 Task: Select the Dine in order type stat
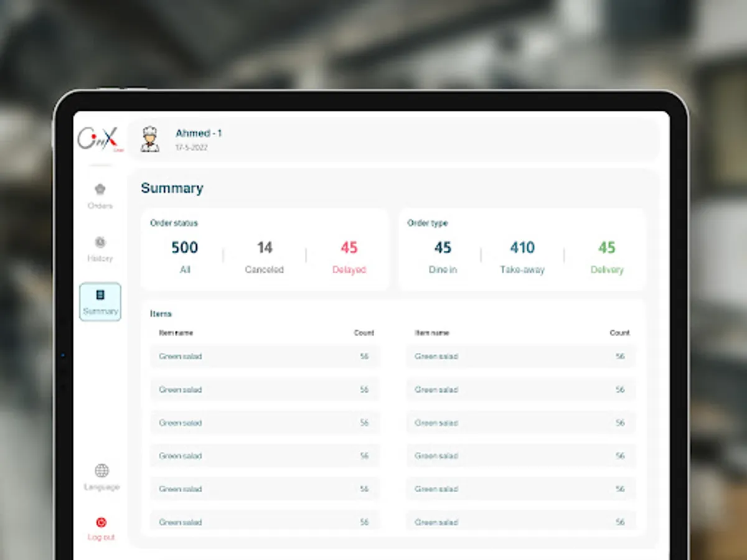(x=443, y=255)
